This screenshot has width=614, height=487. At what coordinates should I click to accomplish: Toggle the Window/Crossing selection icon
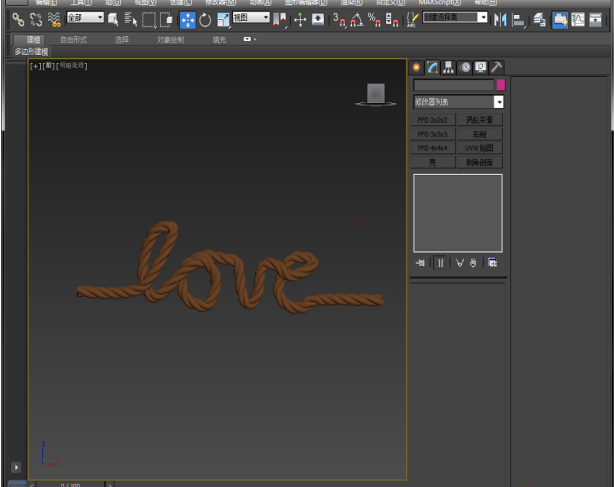tap(166, 19)
